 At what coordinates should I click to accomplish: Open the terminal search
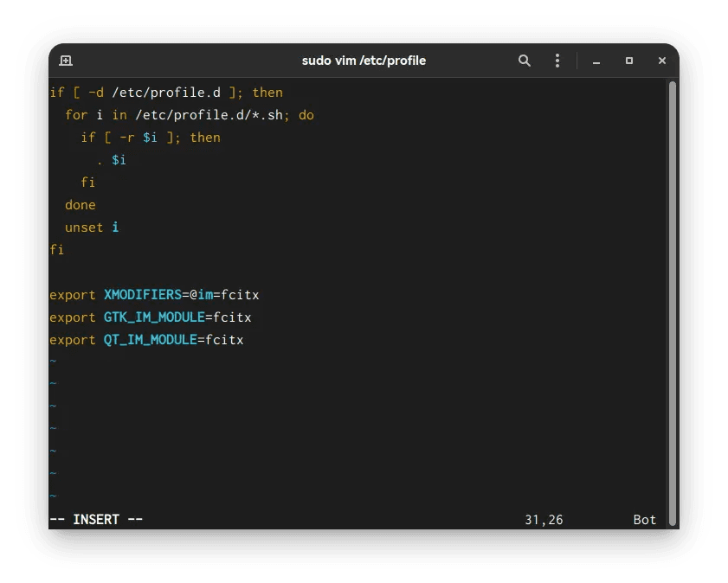[525, 61]
